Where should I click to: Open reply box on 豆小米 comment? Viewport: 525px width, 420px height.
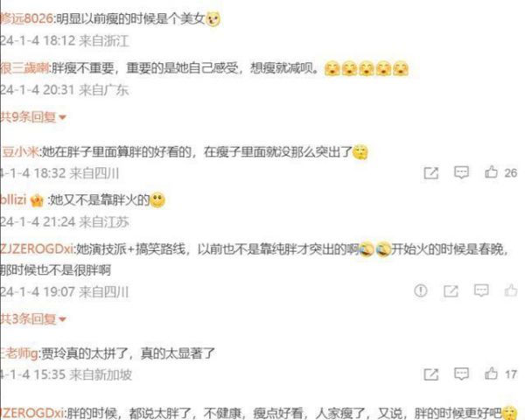coord(461,172)
